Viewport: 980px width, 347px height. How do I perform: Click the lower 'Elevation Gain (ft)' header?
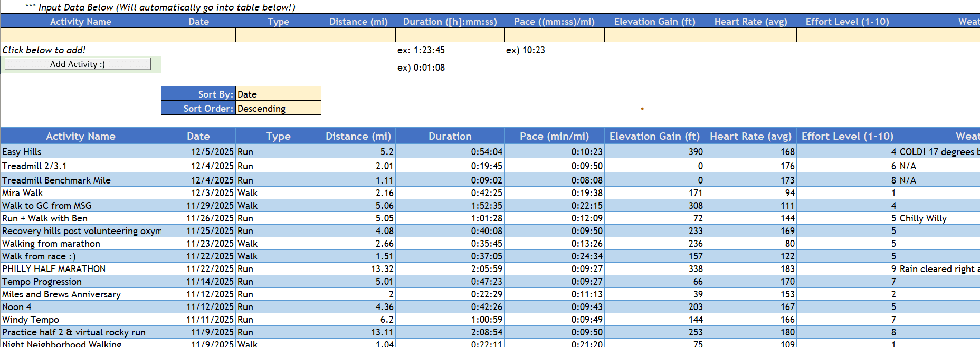tap(654, 136)
